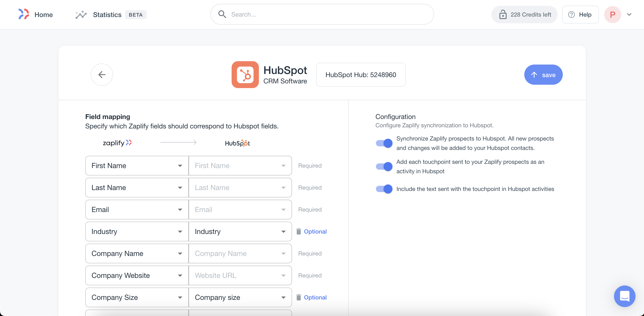The width and height of the screenshot is (644, 316).
Task: Save the HubSpot field mapping
Action: (x=543, y=75)
